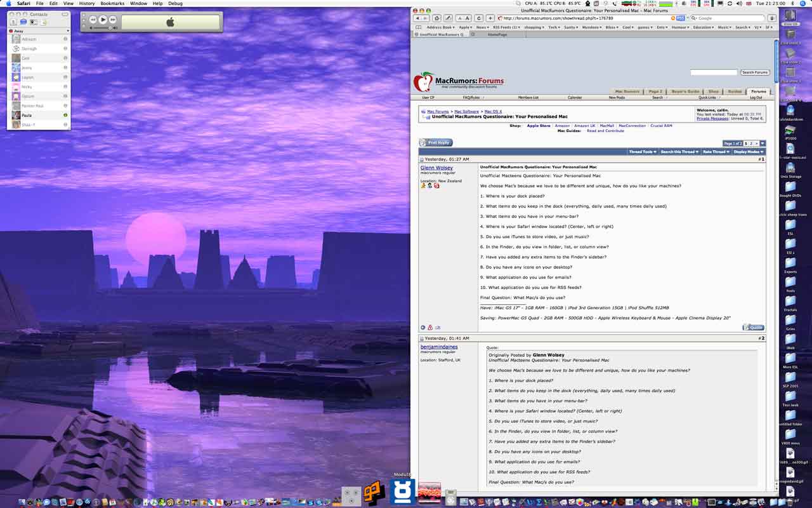The image size is (812, 508).
Task: Shrink text with the small A button
Action: (460, 18)
